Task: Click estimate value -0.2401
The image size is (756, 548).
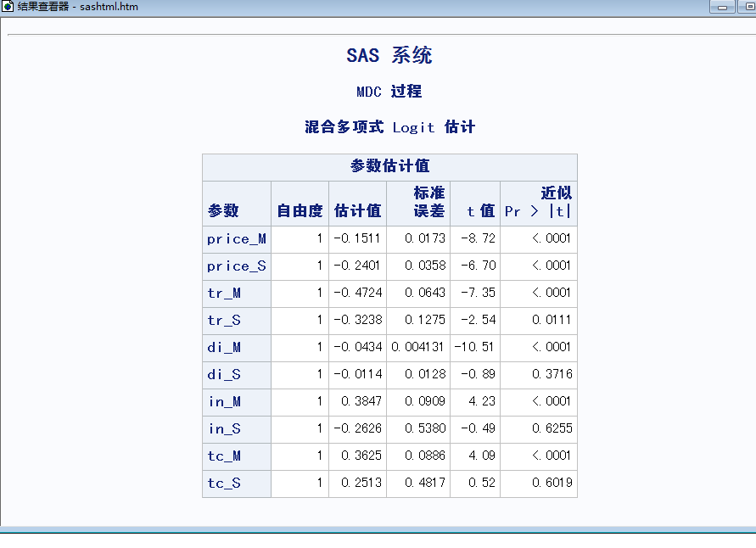Action: (357, 266)
